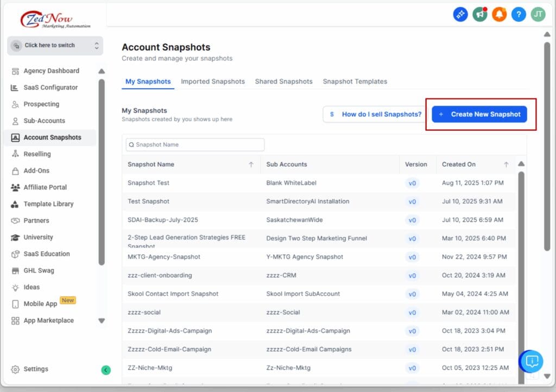The image size is (556, 392).
Task: Open the Agency Dashboard
Action: click(53, 71)
